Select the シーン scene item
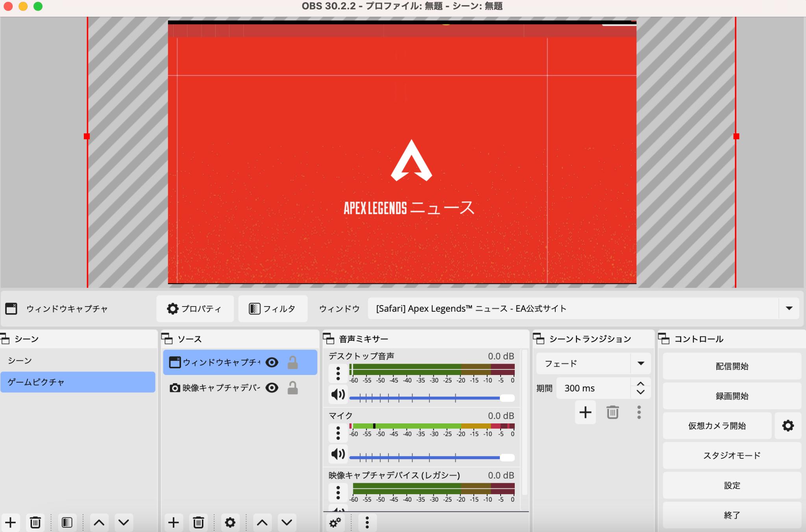The width and height of the screenshot is (806, 532). tap(78, 360)
